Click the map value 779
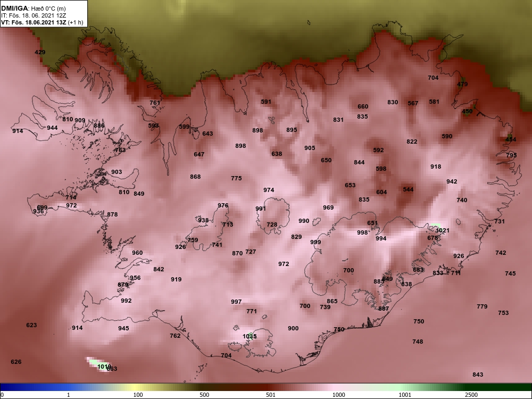This screenshot has width=532, height=399. tap(482, 306)
